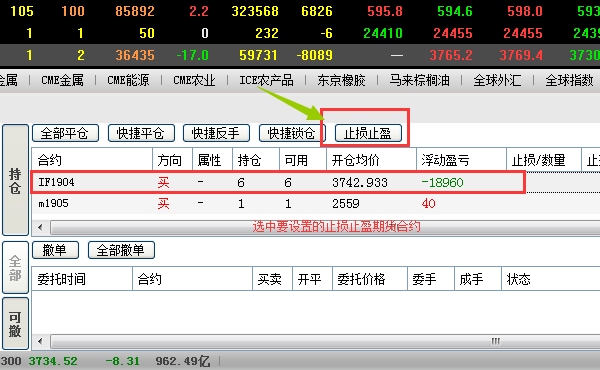Viewport: 600px width, 370px height.
Task: Click the positions list left scroll arrow
Action: coord(40,227)
